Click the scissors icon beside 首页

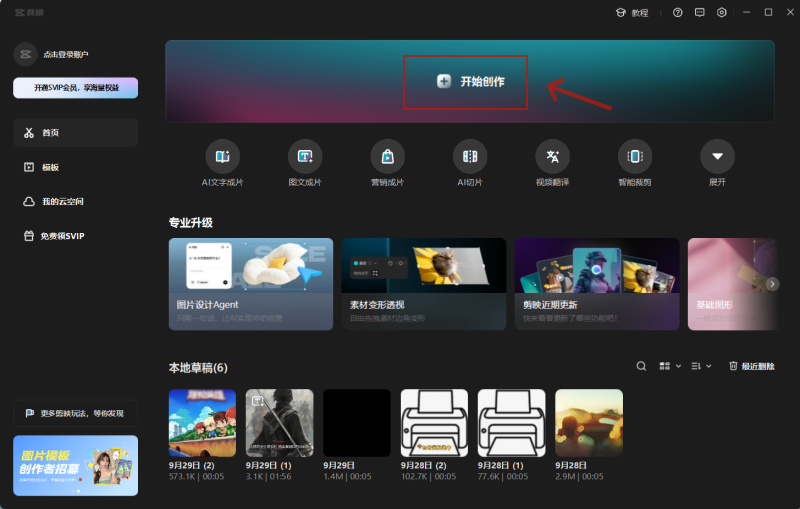pos(29,133)
